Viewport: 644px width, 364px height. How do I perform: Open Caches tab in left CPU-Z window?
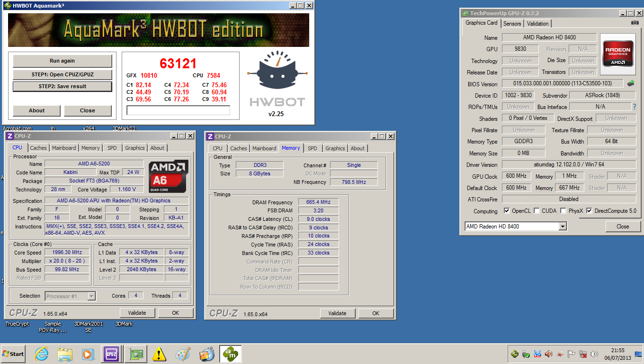pos(38,148)
